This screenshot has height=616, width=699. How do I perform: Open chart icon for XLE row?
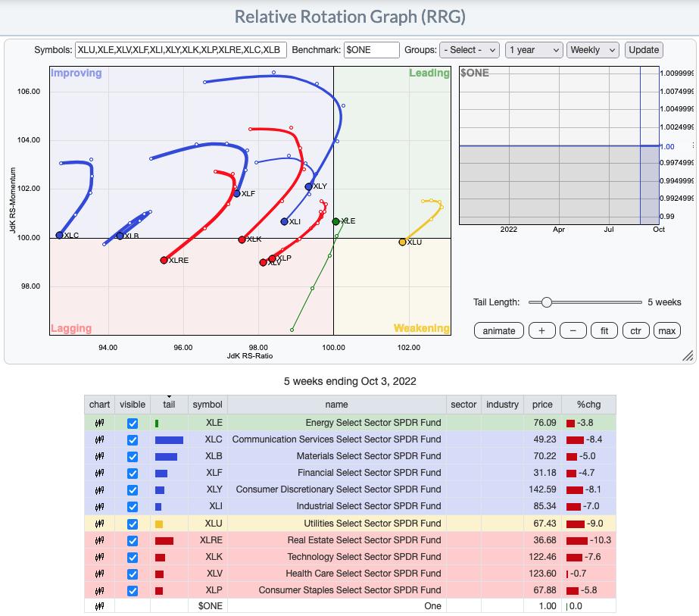pos(99,423)
